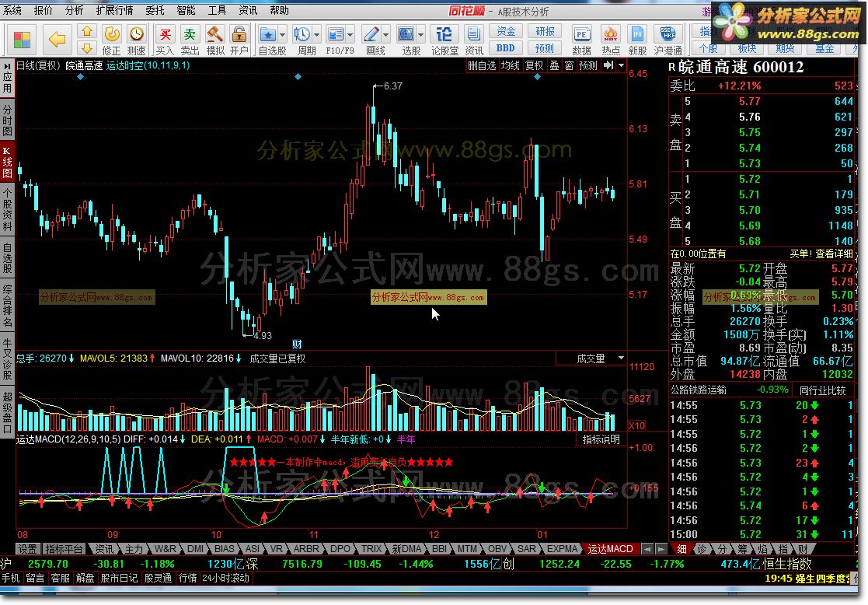Image resolution: width=868 pixels, height=605 pixels.
Task: Open the 个股资料 sidebar tab
Action: (x=7, y=209)
